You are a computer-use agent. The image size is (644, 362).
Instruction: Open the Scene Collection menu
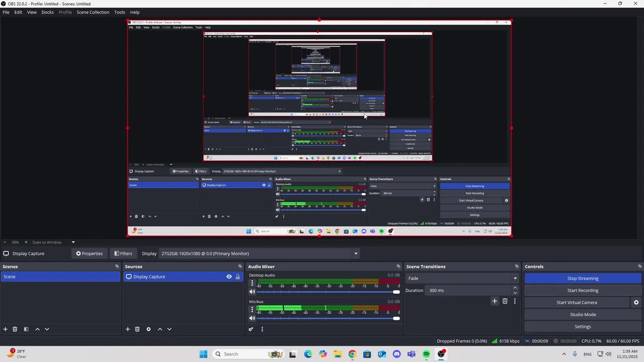click(x=93, y=12)
